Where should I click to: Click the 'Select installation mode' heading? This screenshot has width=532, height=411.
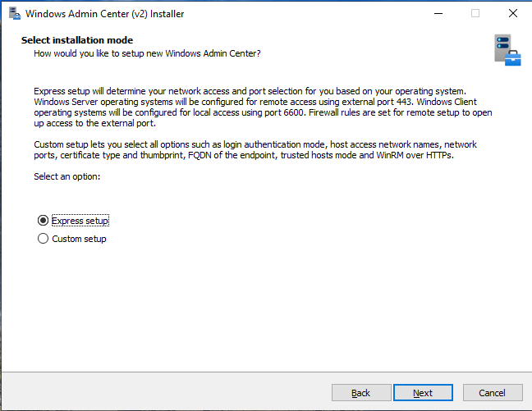tap(77, 40)
